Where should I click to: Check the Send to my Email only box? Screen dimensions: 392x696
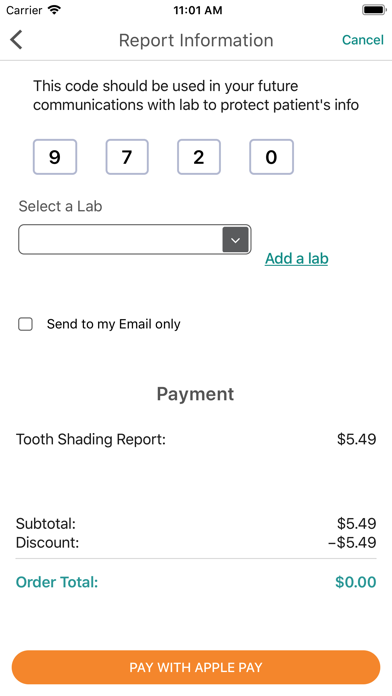pos(25,324)
